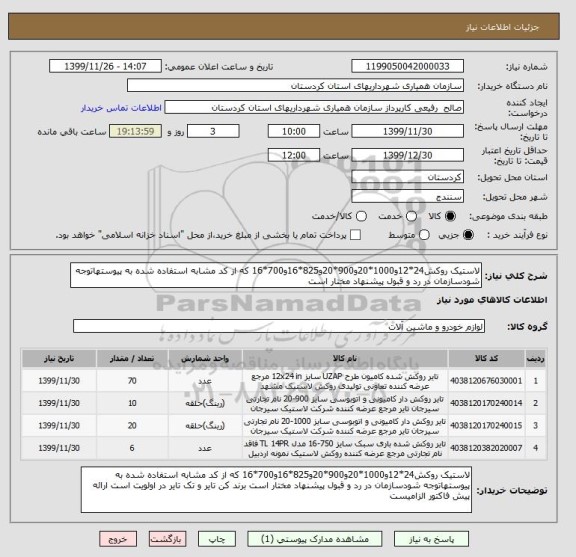Click product code 4038120170240014
Viewport: 576px width, 557px height.
click(x=486, y=403)
